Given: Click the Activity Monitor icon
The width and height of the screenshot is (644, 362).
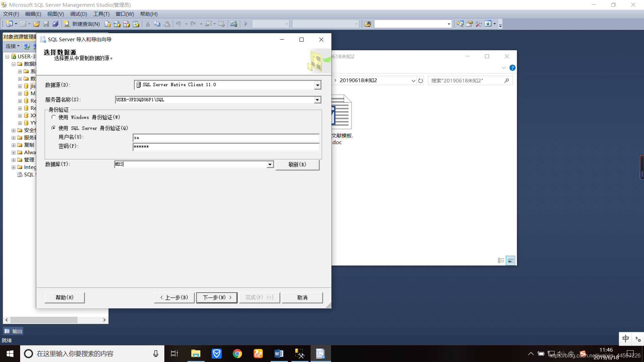Looking at the screenshot, I should coord(234,24).
